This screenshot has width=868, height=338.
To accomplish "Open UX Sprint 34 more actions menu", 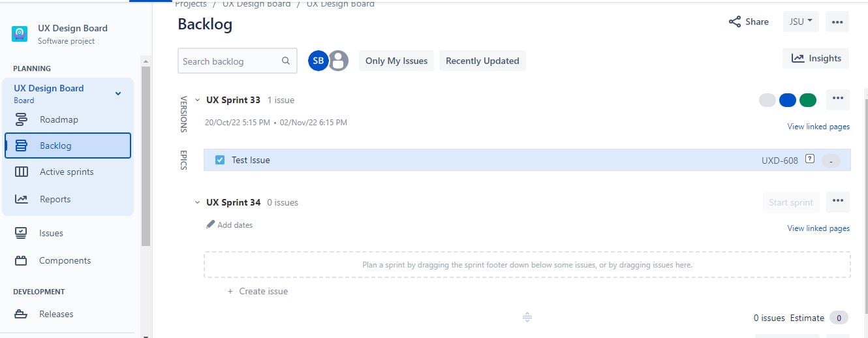I will [x=838, y=202].
